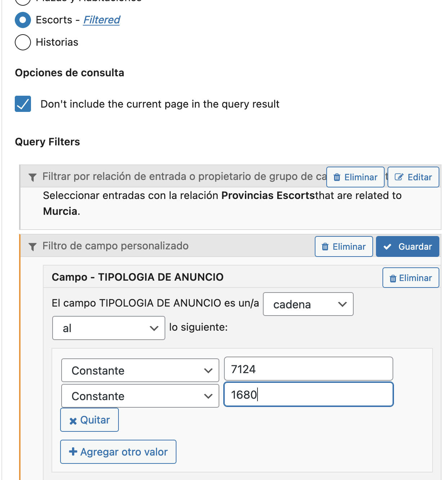Viewport: 448px width, 480px height.
Task: Open the Filtered link next to Escorts
Action: (102, 20)
